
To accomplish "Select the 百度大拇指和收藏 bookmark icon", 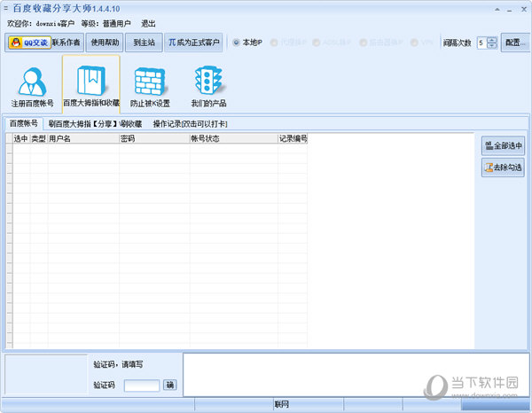I will (90, 87).
